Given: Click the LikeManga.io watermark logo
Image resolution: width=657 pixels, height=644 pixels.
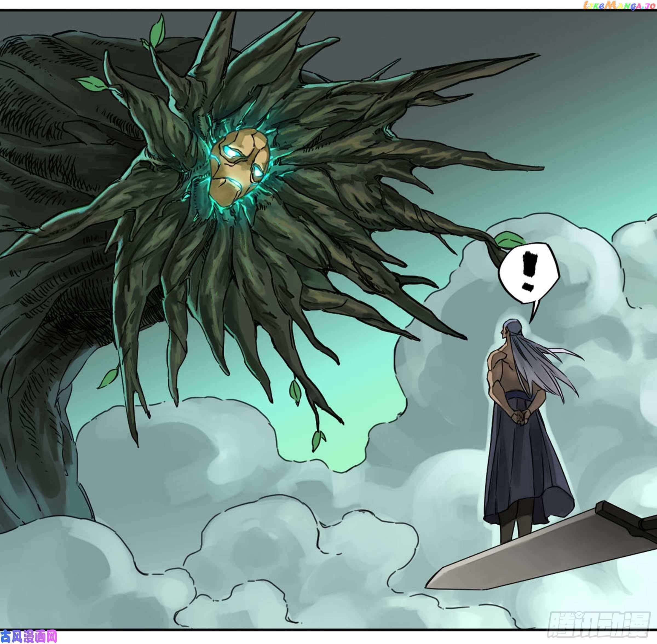Looking at the screenshot, I should (x=619, y=5).
